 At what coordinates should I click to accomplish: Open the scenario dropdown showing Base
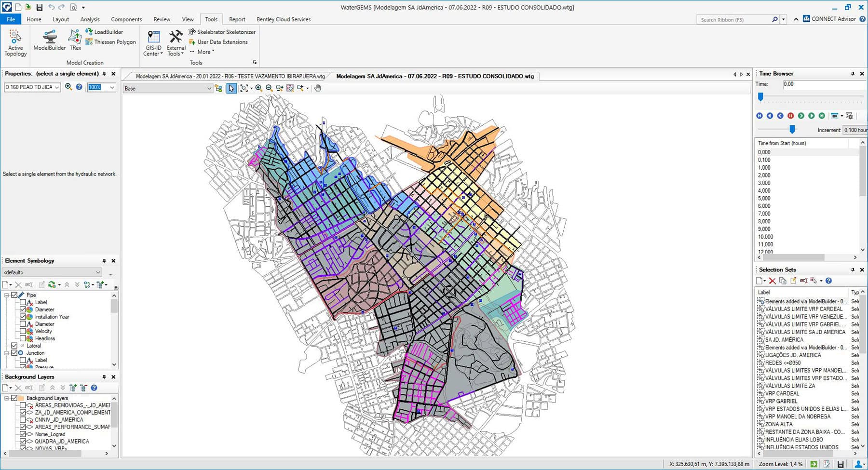(x=167, y=88)
